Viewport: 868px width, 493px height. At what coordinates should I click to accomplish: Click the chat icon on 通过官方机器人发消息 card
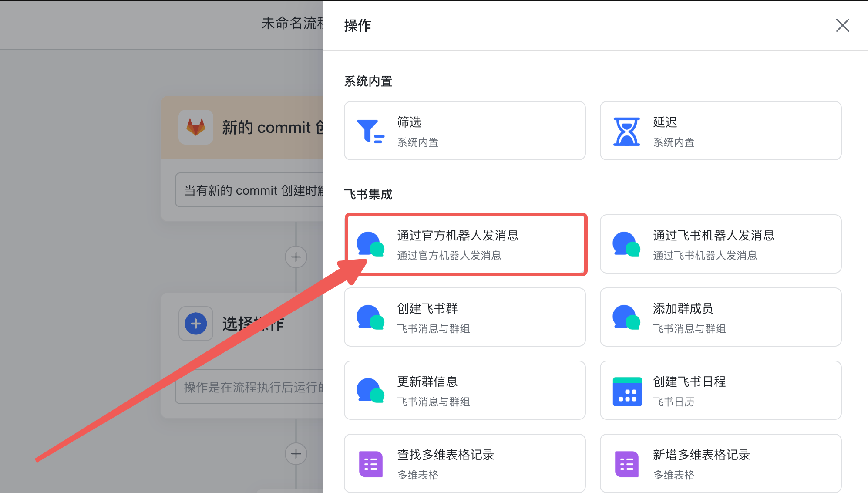tap(370, 244)
